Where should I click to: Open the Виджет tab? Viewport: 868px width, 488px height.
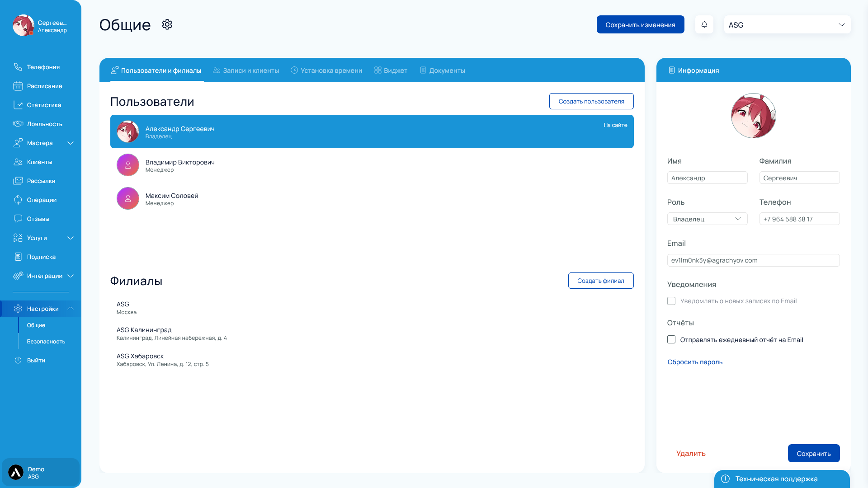tap(391, 70)
